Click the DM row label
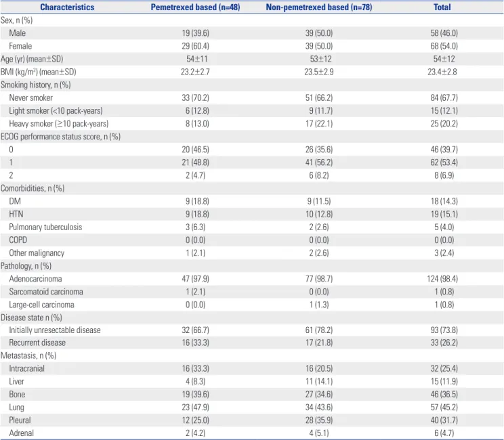This screenshot has width=504, height=440. (x=15, y=201)
